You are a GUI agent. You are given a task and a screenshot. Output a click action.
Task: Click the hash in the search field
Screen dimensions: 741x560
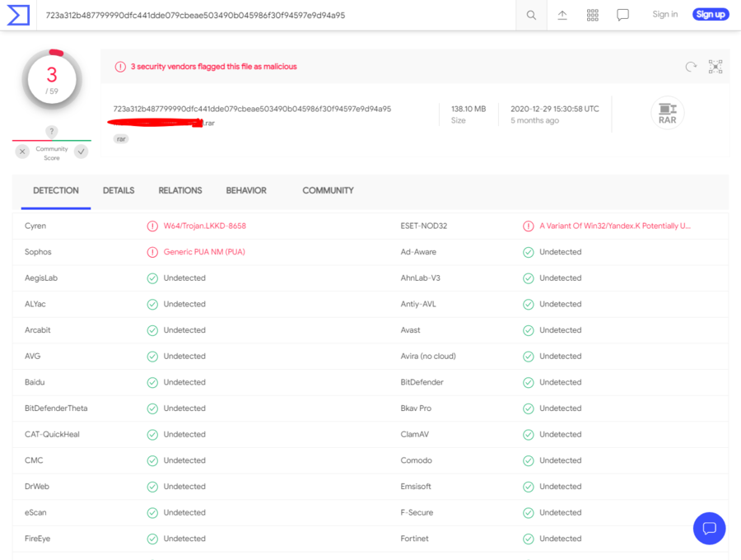point(195,15)
